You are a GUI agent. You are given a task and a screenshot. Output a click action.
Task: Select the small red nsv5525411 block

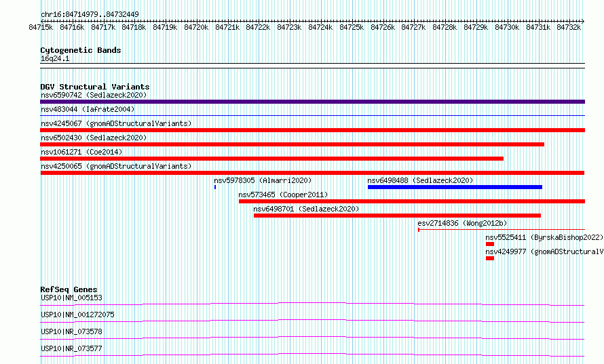click(489, 244)
